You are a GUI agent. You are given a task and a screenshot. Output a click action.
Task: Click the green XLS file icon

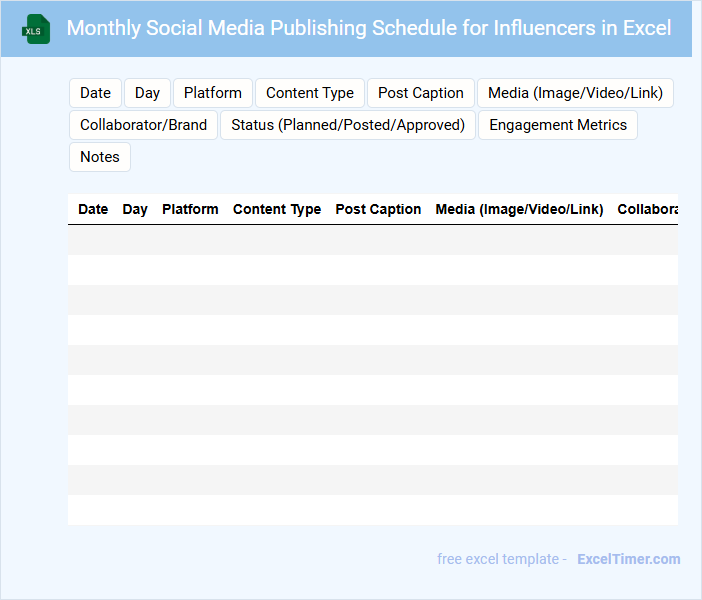pos(37,29)
